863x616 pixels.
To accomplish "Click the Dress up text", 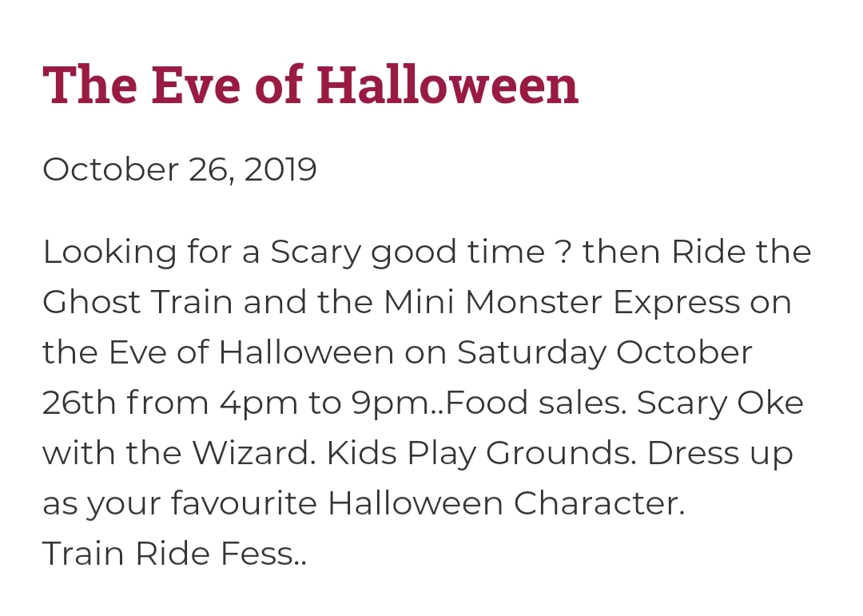I will (x=719, y=454).
